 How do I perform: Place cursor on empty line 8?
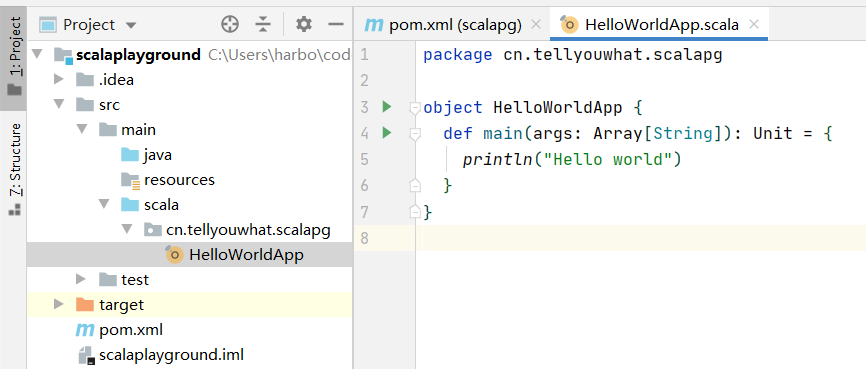click(641, 238)
